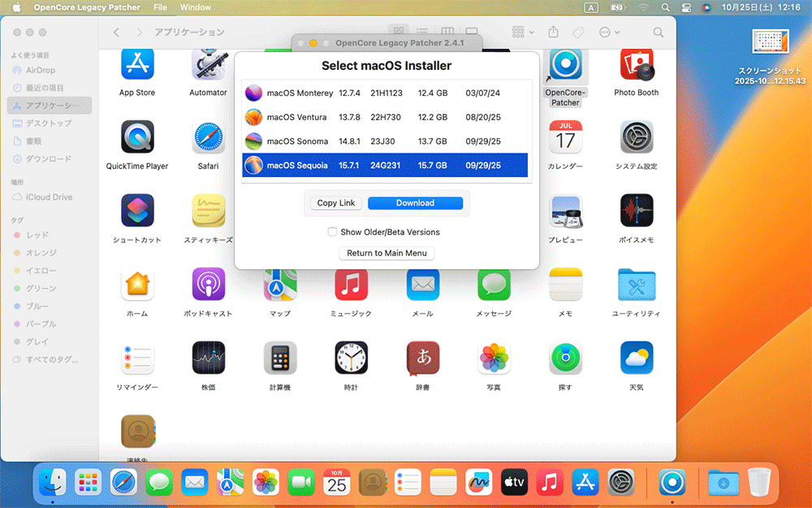Open the Window menu in the menu bar
The height and width of the screenshot is (508, 812).
tap(195, 7)
